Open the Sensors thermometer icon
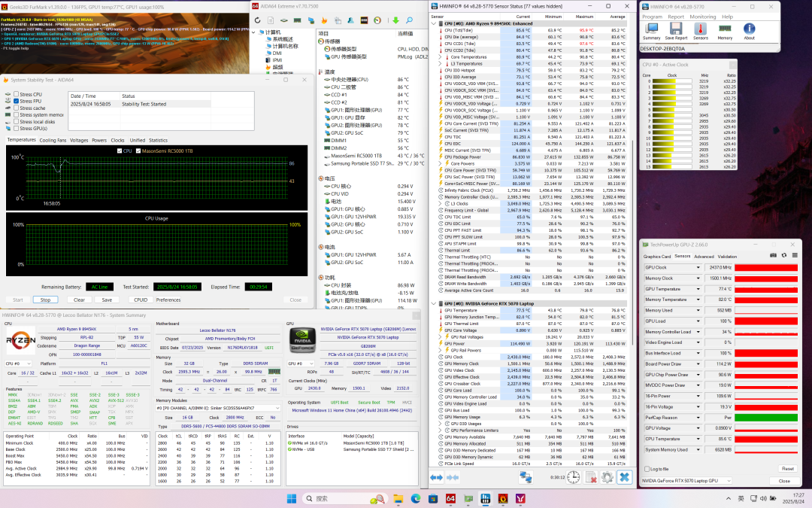The width and height of the screenshot is (812, 508). coord(700,30)
